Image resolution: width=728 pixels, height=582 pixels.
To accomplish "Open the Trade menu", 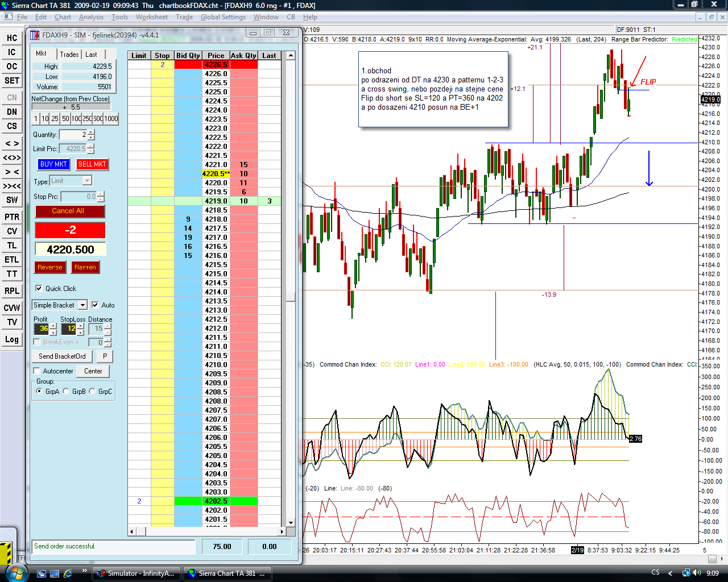I will click(x=184, y=17).
